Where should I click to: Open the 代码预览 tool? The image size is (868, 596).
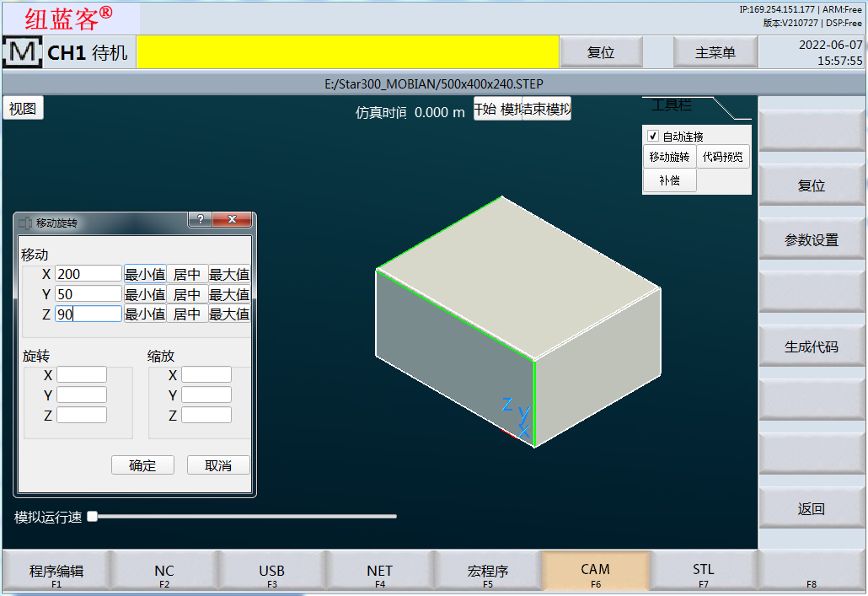tap(723, 157)
